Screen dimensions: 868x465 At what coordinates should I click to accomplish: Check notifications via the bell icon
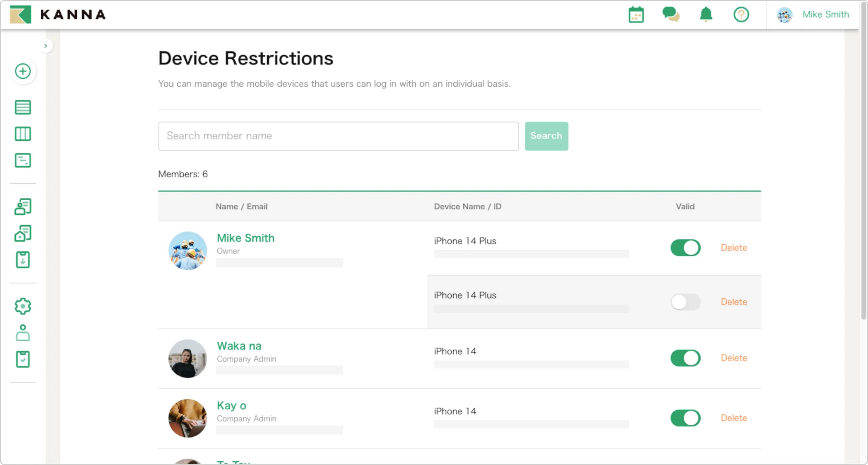(x=706, y=15)
